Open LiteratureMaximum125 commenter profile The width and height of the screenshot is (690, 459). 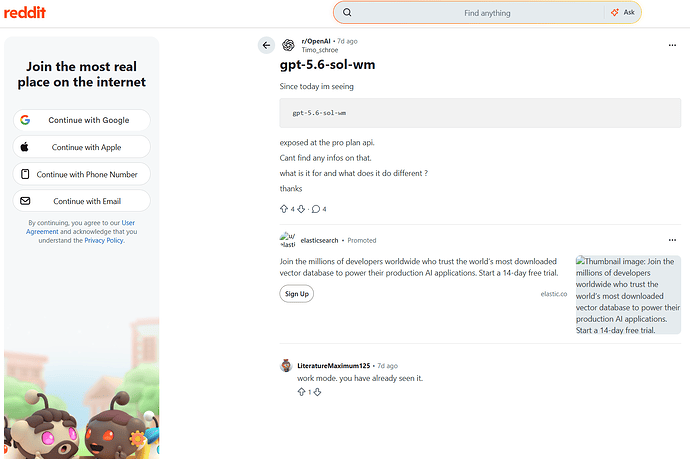click(x=334, y=366)
